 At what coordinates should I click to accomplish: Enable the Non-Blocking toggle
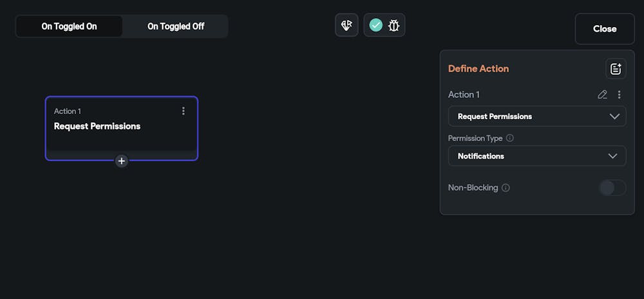612,188
